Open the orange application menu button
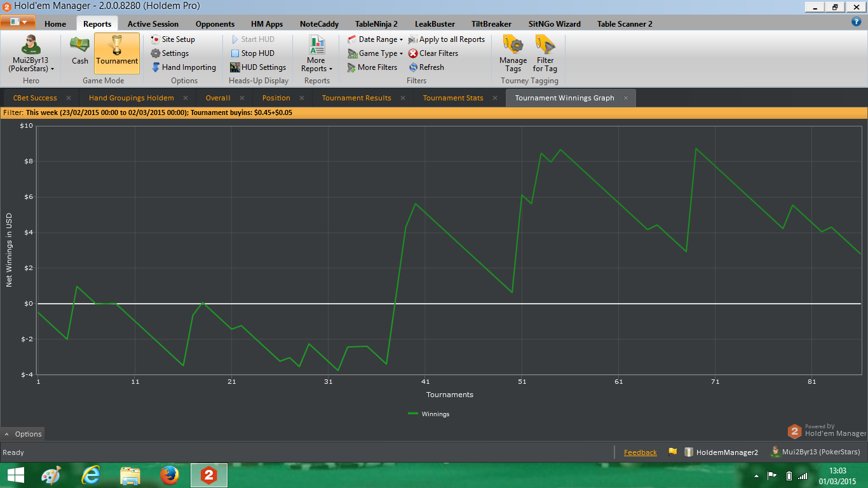The height and width of the screenshot is (488, 868). coord(18,22)
